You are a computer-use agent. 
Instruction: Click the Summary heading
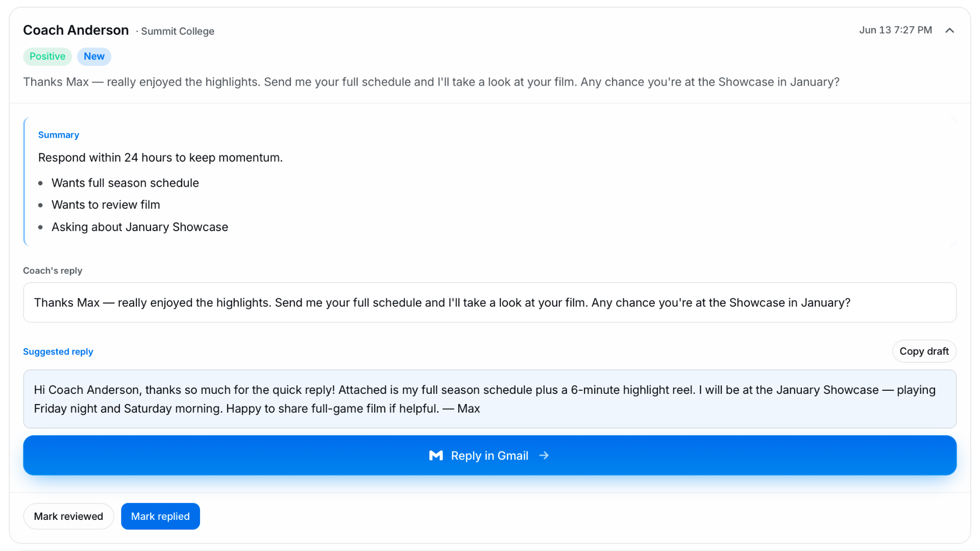[59, 135]
